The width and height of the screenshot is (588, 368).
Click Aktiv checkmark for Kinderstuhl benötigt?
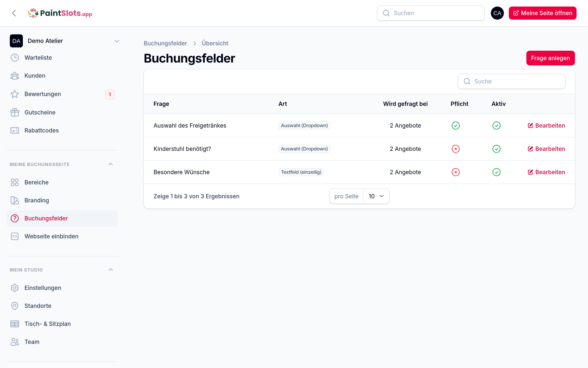tap(496, 149)
